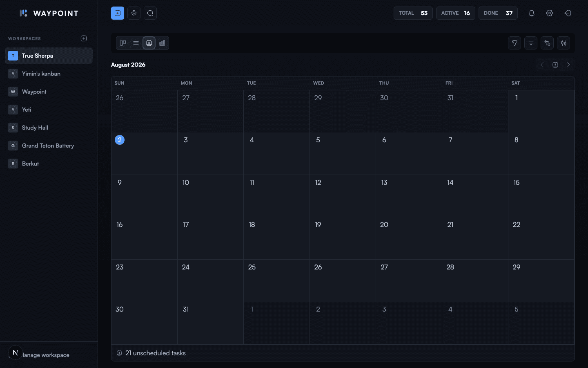Show the Done 37 tasks stat
This screenshot has width=588, height=368.
[498, 13]
